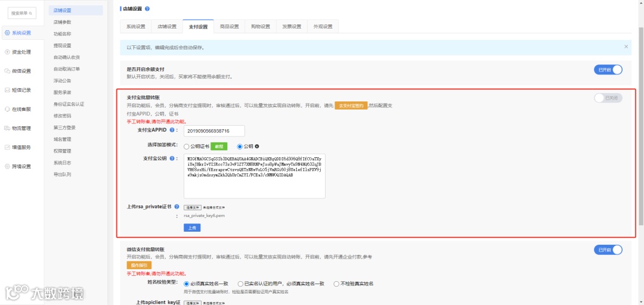Click help icon beside 上传rsa_private证书
This screenshot has width=644, height=305.
[177, 207]
